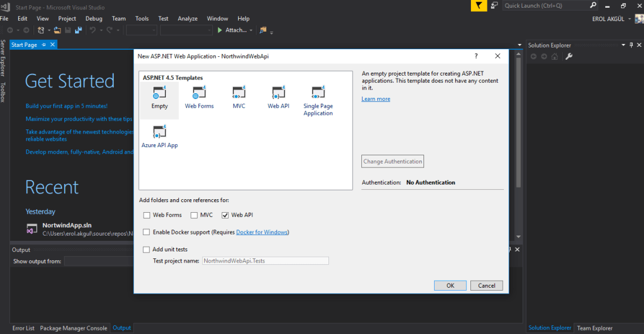644x334 pixels.
Task: Uncheck the Web API references checkbox
Action: tap(225, 215)
